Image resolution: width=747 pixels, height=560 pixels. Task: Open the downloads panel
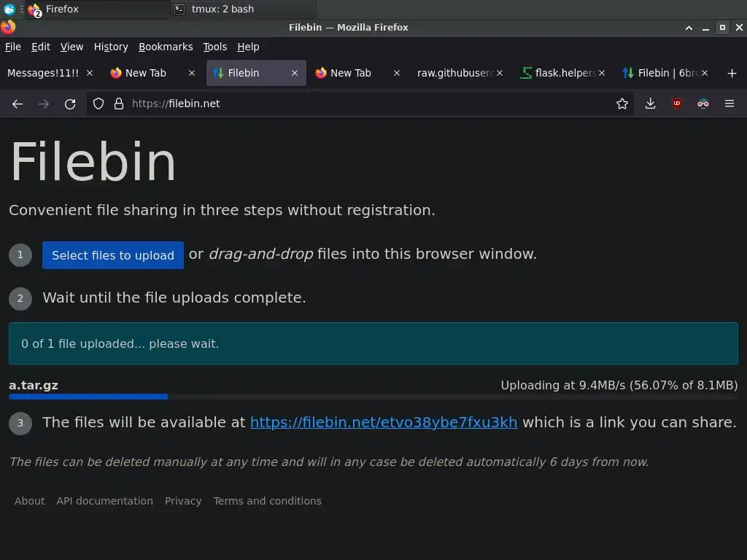click(x=650, y=104)
